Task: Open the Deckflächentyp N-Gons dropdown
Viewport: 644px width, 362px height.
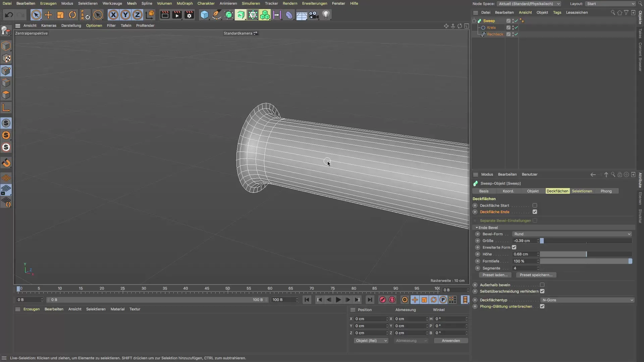Action: click(x=587, y=300)
